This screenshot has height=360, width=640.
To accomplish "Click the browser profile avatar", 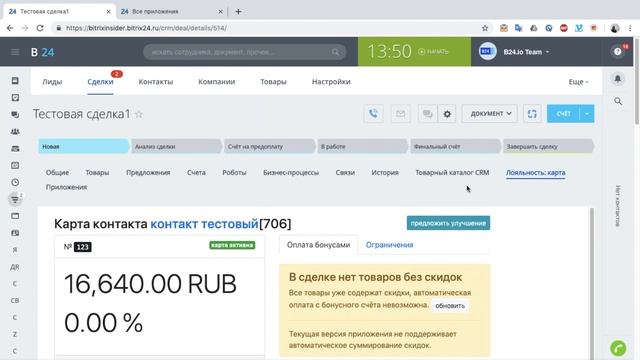I will point(615,28).
